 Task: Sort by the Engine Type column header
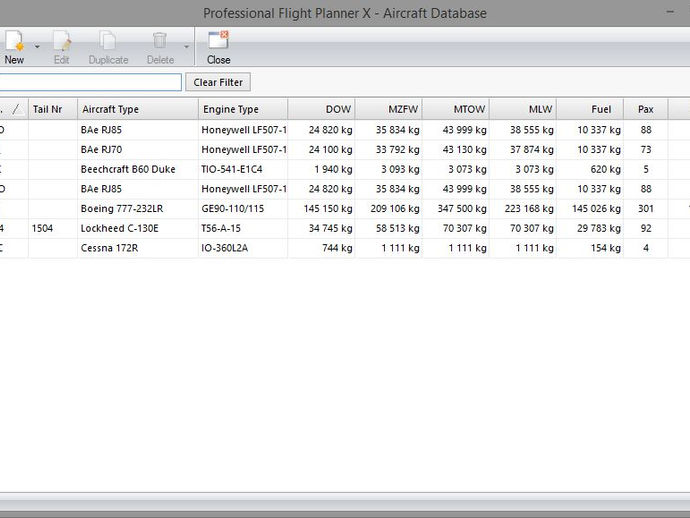243,109
